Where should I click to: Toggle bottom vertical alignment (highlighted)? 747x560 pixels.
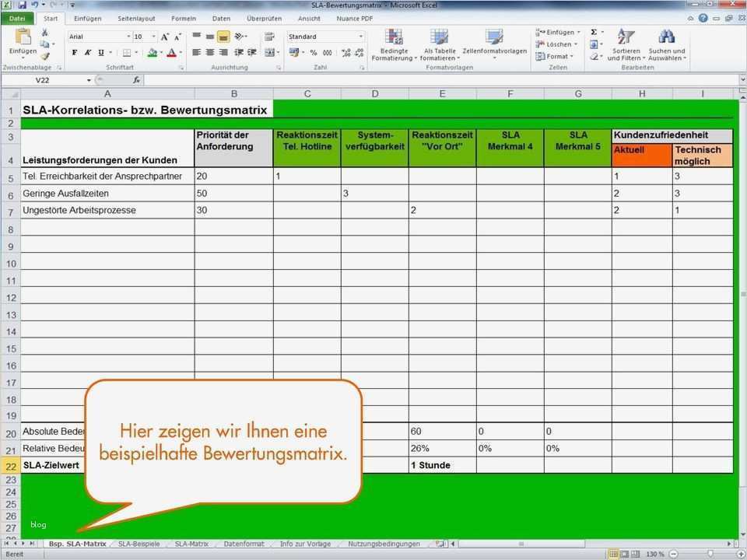click(223, 37)
